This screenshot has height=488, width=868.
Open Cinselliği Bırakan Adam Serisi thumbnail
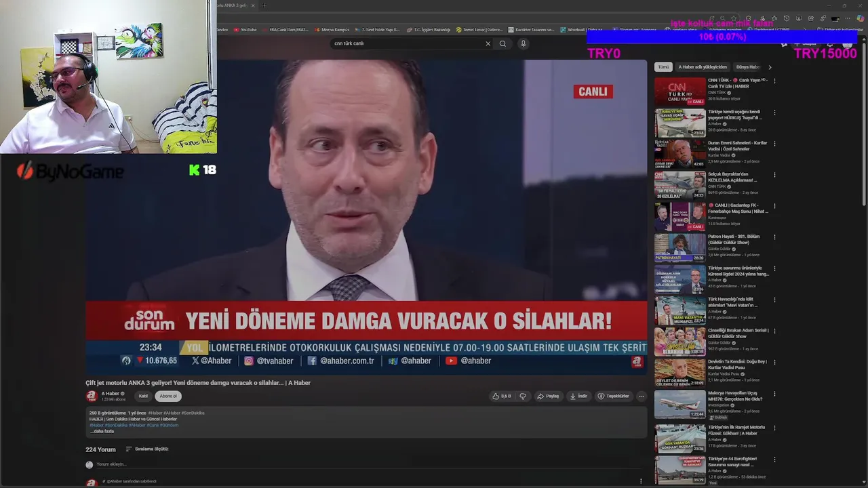pos(679,342)
